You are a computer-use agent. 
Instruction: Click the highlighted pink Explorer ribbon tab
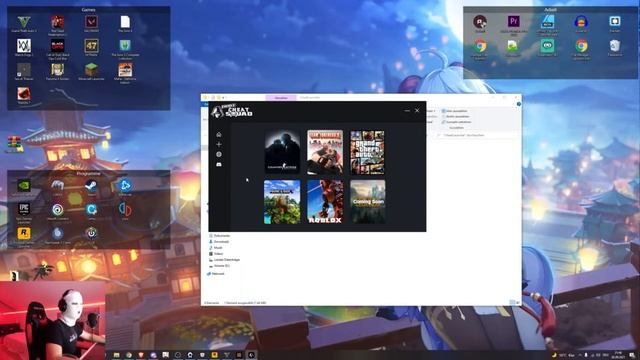click(281, 98)
